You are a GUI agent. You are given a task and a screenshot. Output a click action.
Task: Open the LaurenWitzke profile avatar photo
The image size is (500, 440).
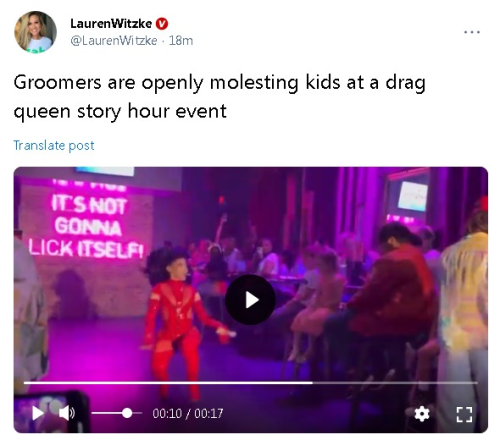pyautogui.click(x=35, y=32)
